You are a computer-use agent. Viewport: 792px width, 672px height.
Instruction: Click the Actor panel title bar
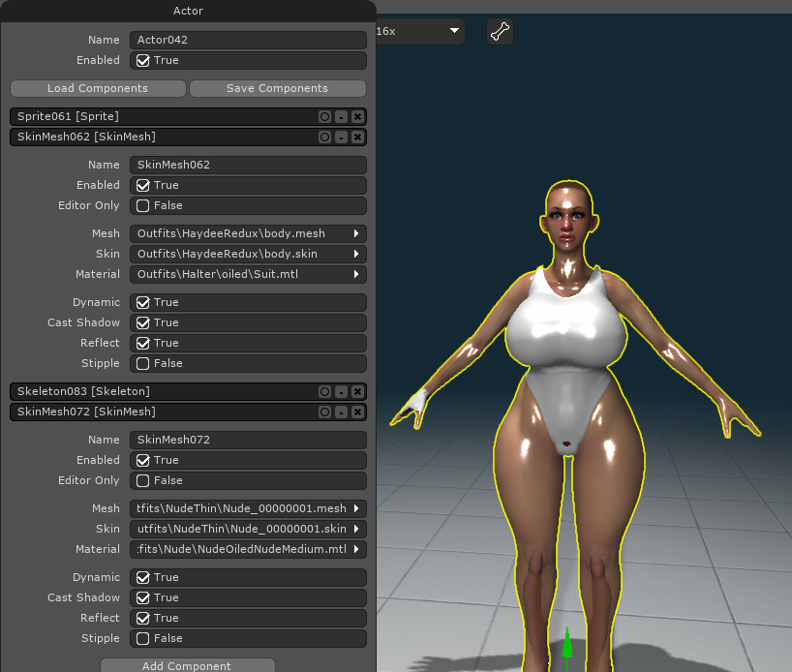click(x=188, y=11)
